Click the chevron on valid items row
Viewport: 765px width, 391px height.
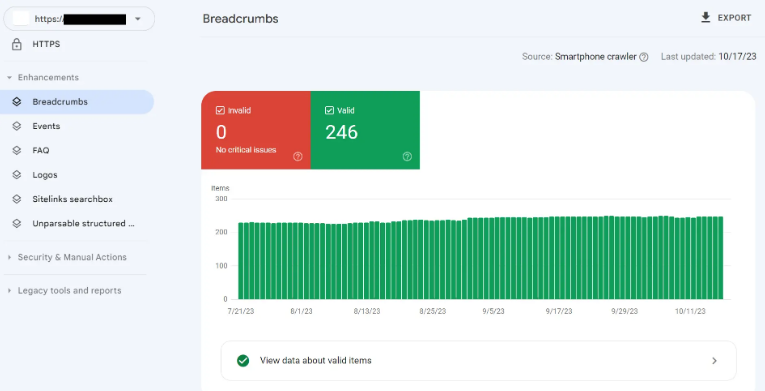pyautogui.click(x=714, y=361)
